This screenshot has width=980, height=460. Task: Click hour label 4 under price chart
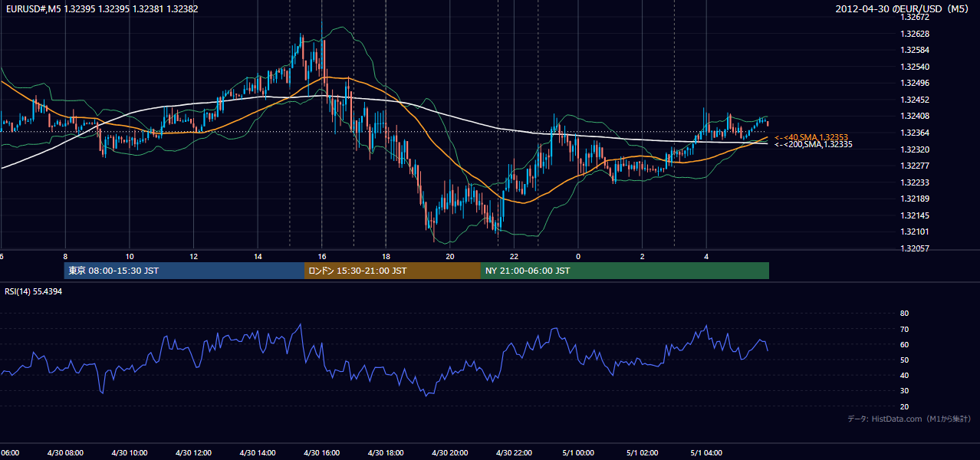tap(706, 256)
